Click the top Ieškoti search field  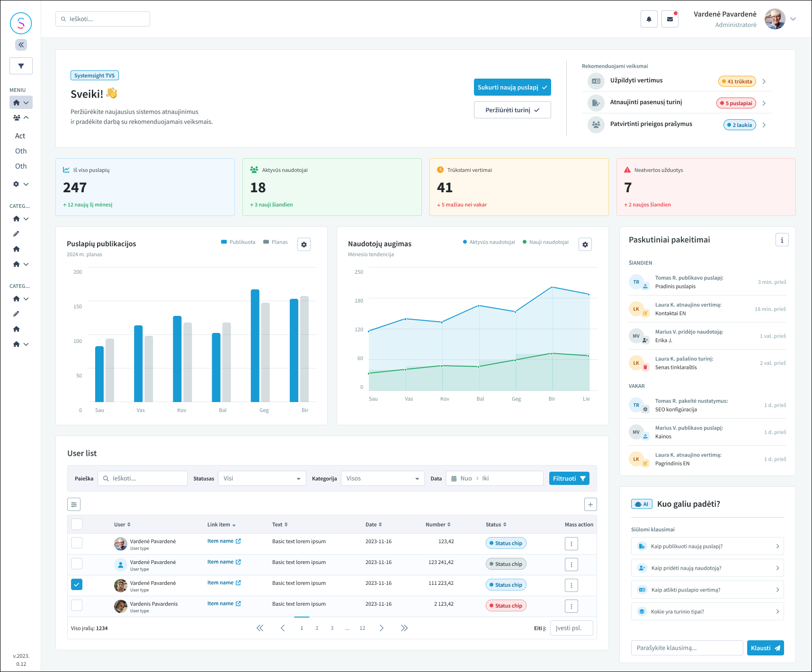click(103, 19)
